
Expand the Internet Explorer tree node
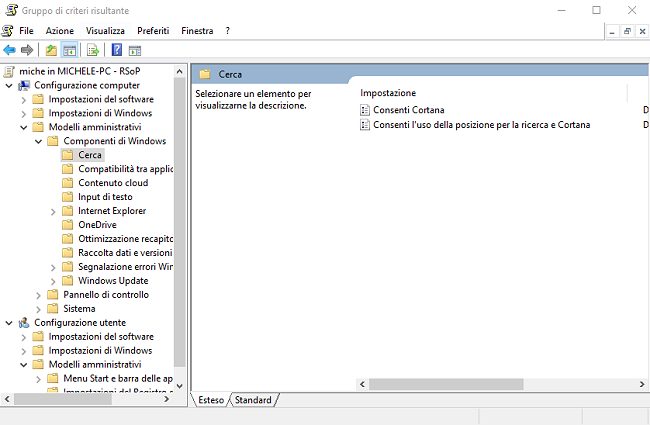point(53,211)
